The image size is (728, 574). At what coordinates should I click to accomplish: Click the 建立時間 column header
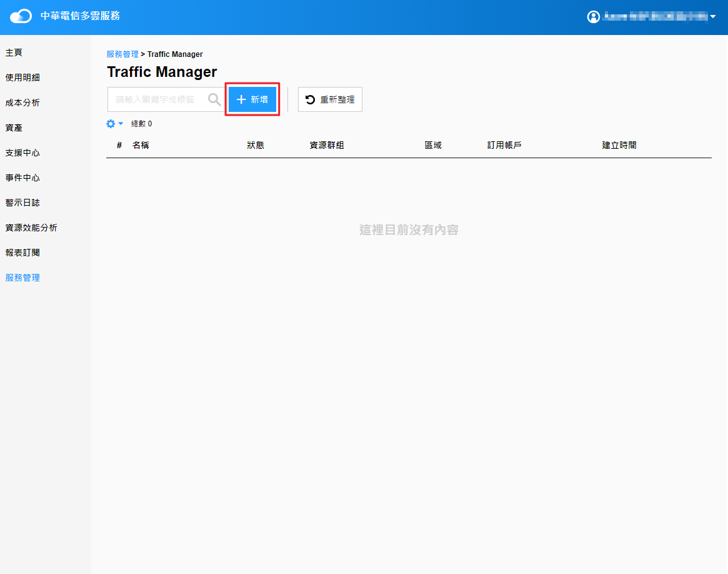tap(619, 145)
